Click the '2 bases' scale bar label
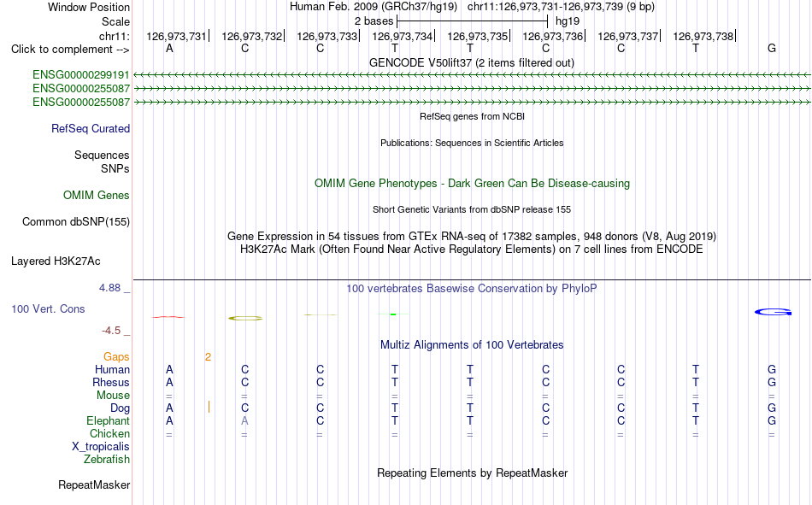This screenshot has height=505, width=812. coord(374,21)
